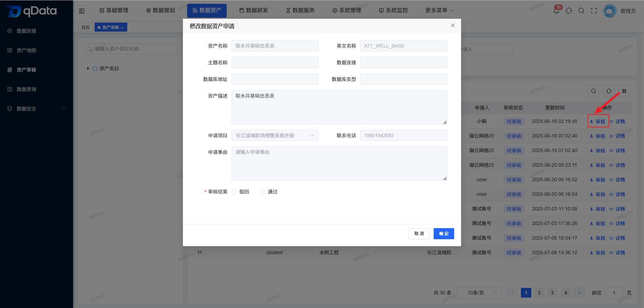The width and height of the screenshot is (644, 308).
Task: Open the 申请项目 dropdown
Action: click(275, 135)
